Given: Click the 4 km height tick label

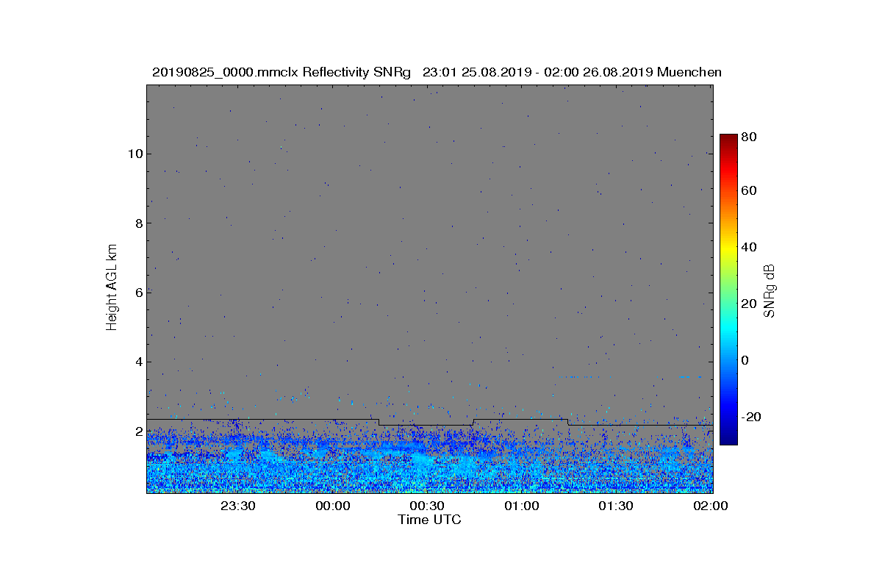Looking at the screenshot, I should coord(138,362).
